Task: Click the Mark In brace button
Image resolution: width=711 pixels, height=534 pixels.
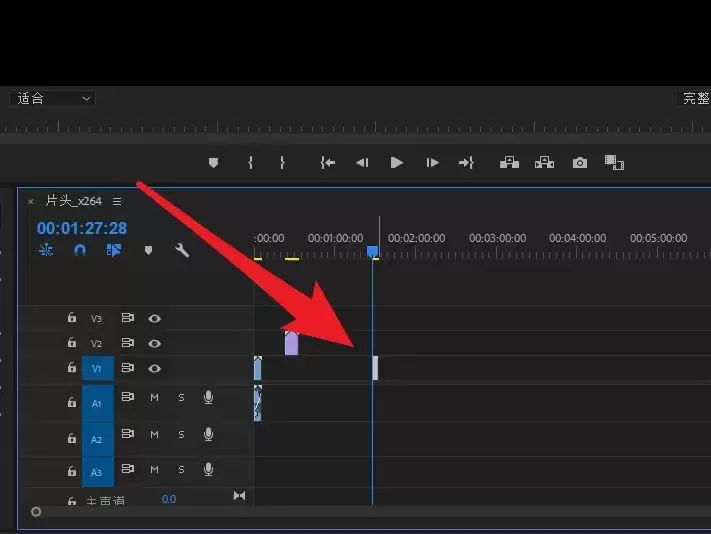Action: coord(250,163)
